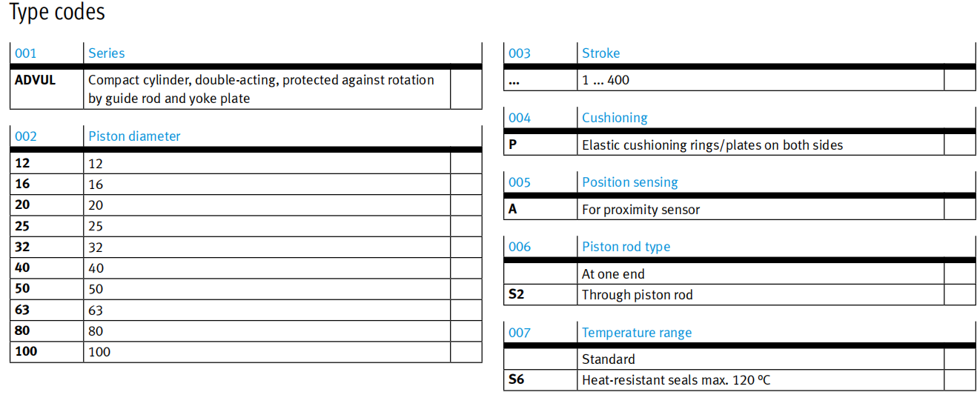This screenshot has width=980, height=395.
Task: Click the Position sensing header
Action: coord(629,182)
